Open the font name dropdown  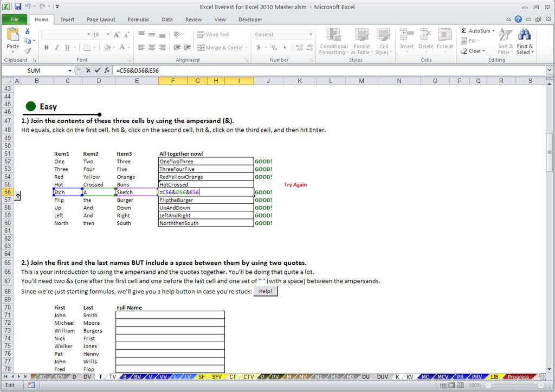[88, 34]
